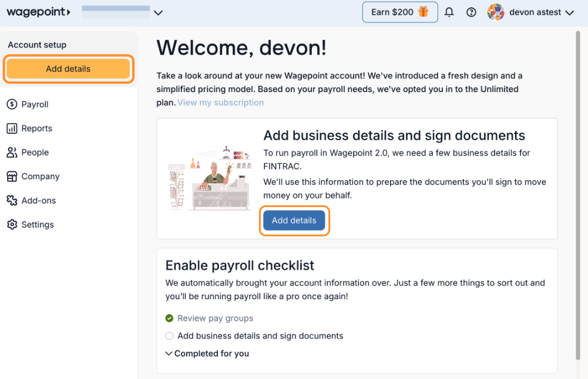Open Add-ons in the sidebar
The width and height of the screenshot is (588, 379).
(x=31, y=201)
